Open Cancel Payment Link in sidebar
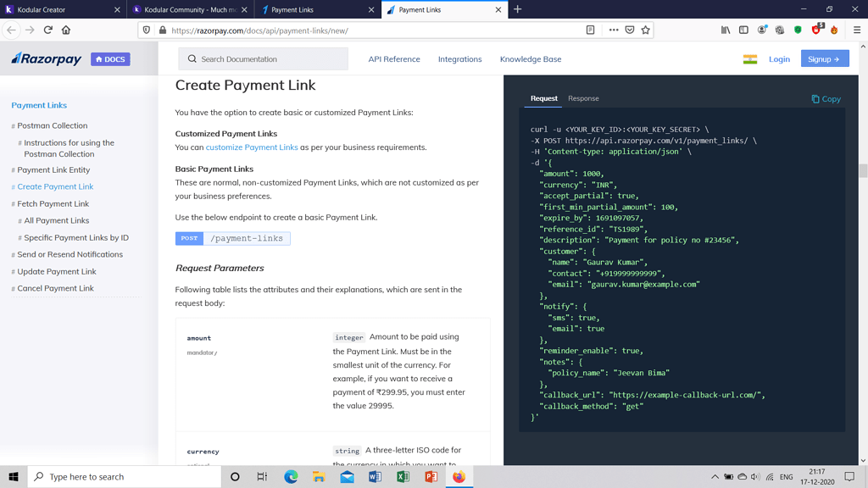 pos(55,288)
